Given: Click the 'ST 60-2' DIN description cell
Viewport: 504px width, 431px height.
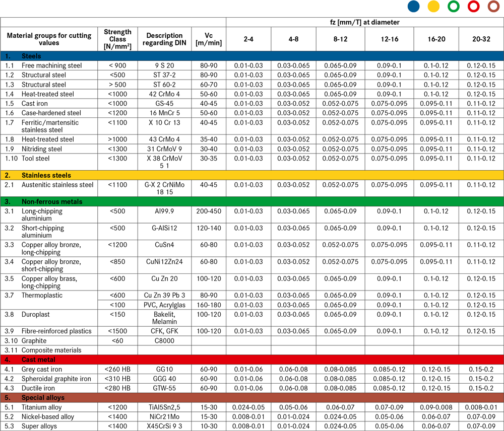Looking at the screenshot, I should [x=165, y=85].
